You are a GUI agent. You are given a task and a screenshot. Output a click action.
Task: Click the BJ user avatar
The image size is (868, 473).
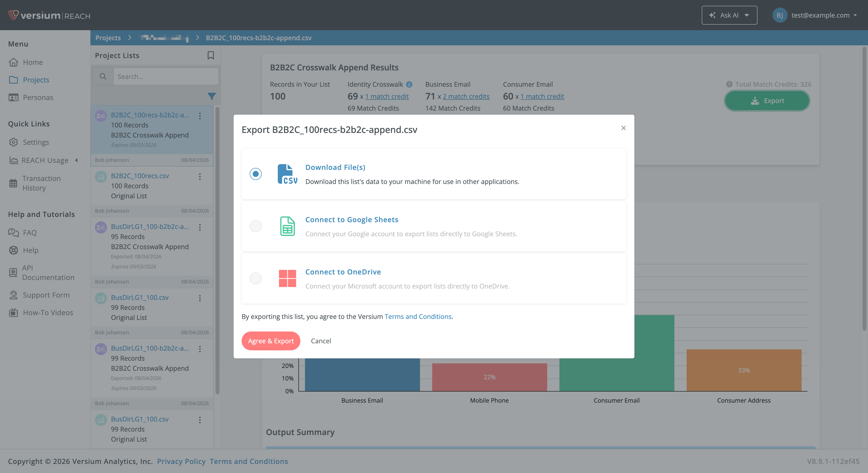780,15
